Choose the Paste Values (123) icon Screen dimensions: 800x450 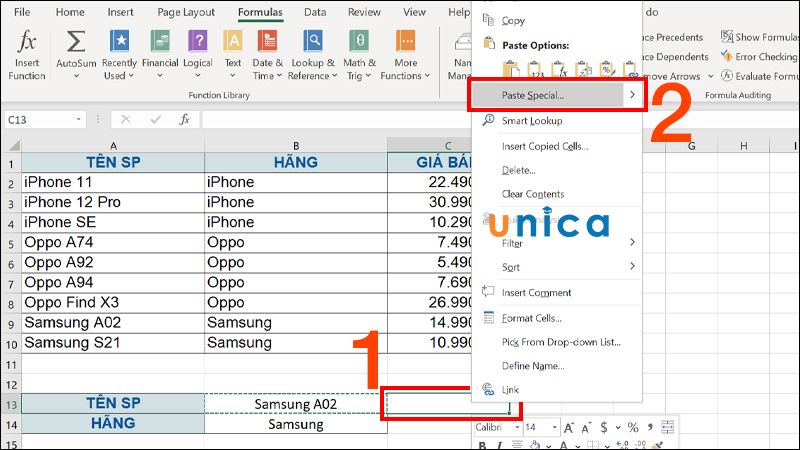535,69
